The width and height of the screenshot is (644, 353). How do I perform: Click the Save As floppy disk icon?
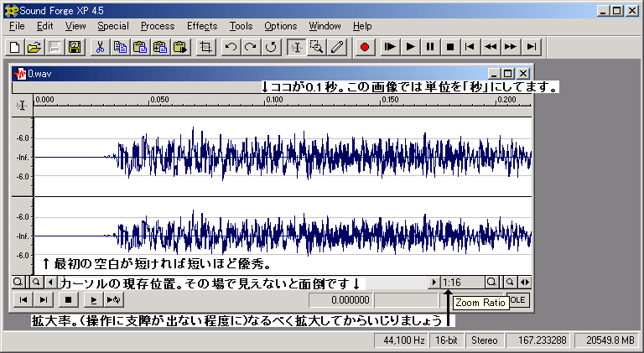point(75,47)
